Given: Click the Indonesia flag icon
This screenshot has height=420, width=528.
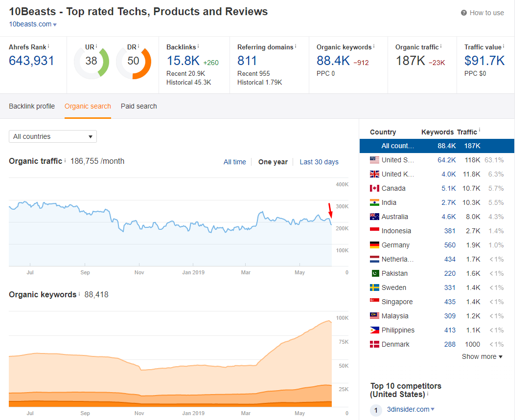Looking at the screenshot, I should click(x=374, y=230).
